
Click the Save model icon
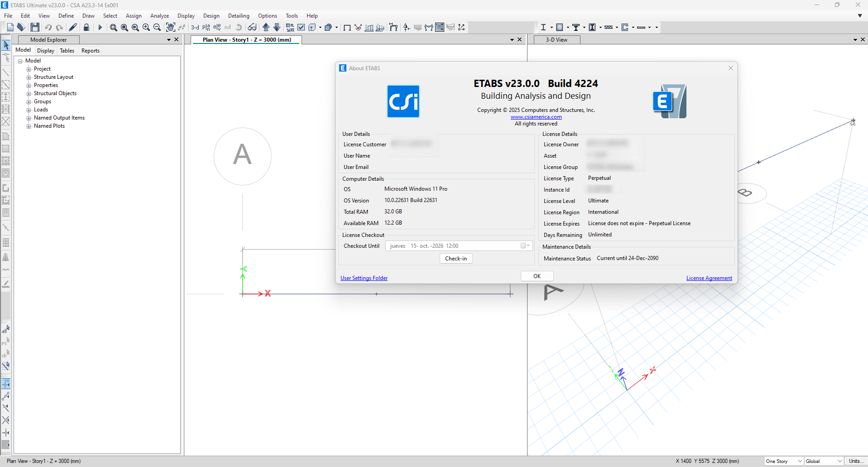pos(35,27)
